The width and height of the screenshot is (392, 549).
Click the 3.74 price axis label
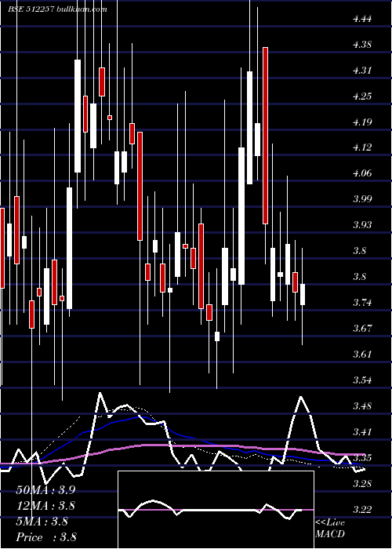(362, 303)
